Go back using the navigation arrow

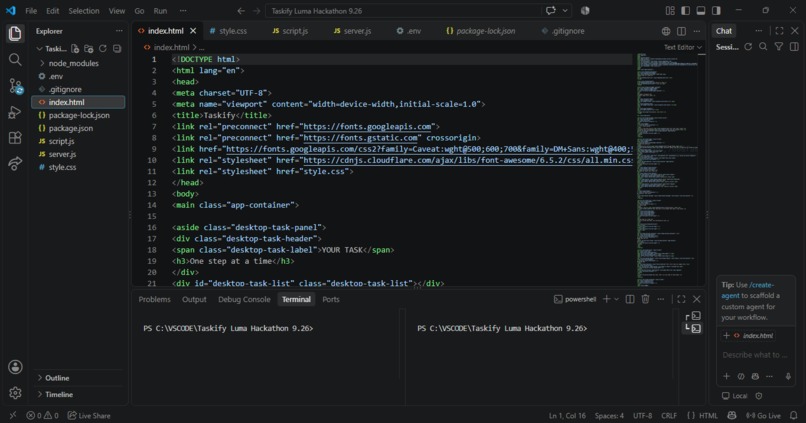pos(241,11)
